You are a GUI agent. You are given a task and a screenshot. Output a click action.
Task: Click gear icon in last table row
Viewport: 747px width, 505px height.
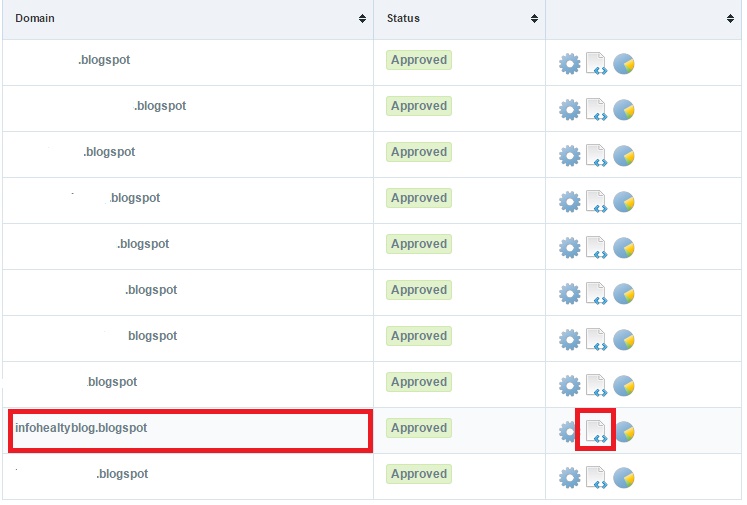click(569, 478)
